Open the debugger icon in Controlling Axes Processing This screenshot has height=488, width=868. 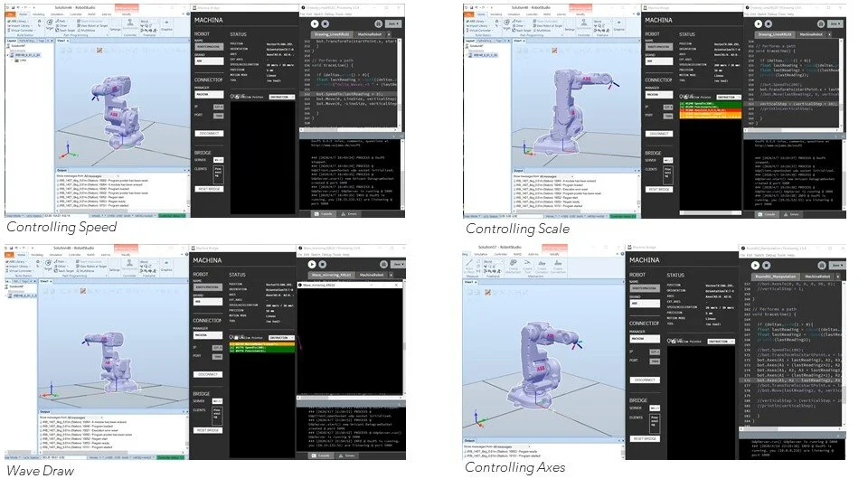coord(822,265)
